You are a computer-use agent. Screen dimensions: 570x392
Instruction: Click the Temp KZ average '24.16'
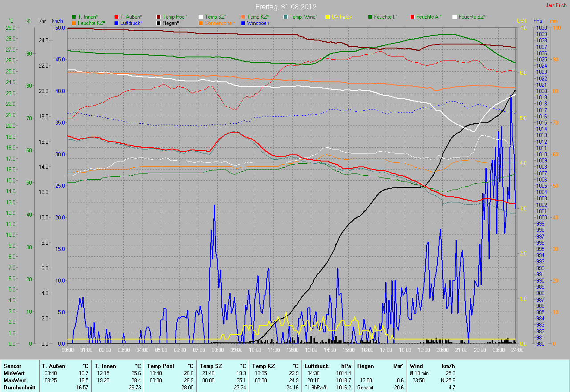[292, 388]
